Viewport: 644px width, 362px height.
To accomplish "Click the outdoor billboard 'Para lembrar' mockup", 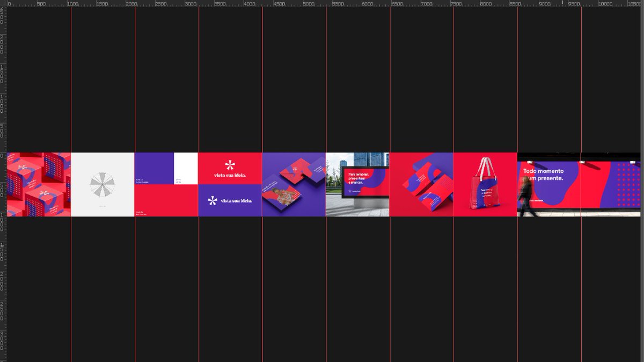I will click(x=358, y=184).
